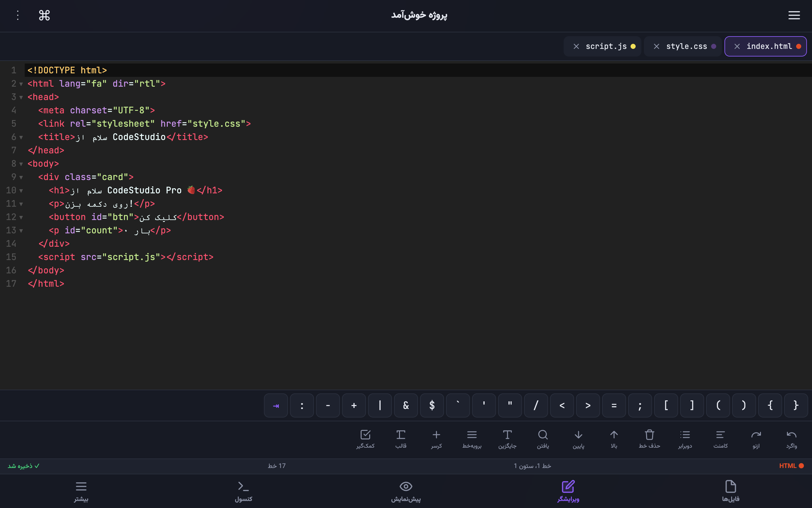Viewport: 812px width, 508px height.
Task: Insert a plus sign symbol
Action: 354,405
